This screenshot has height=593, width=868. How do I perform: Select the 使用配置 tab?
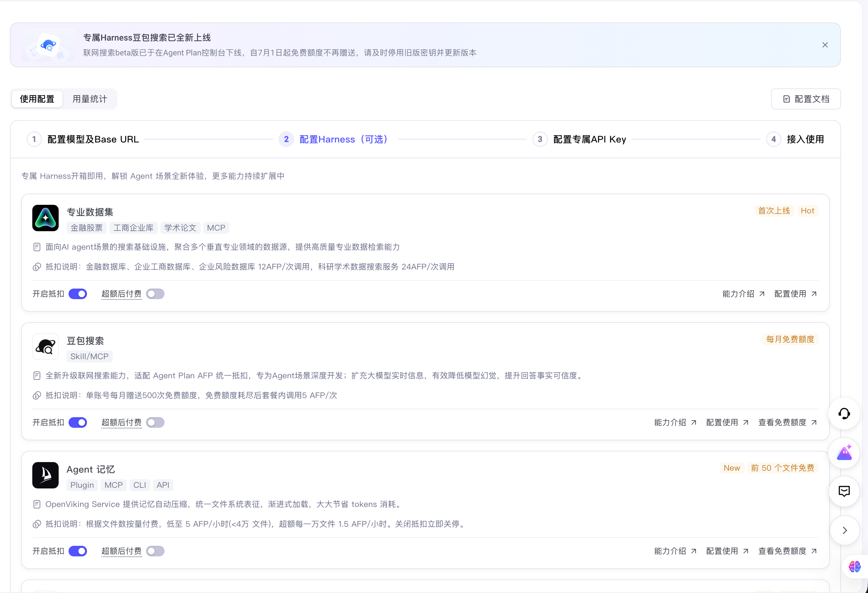pos(37,99)
